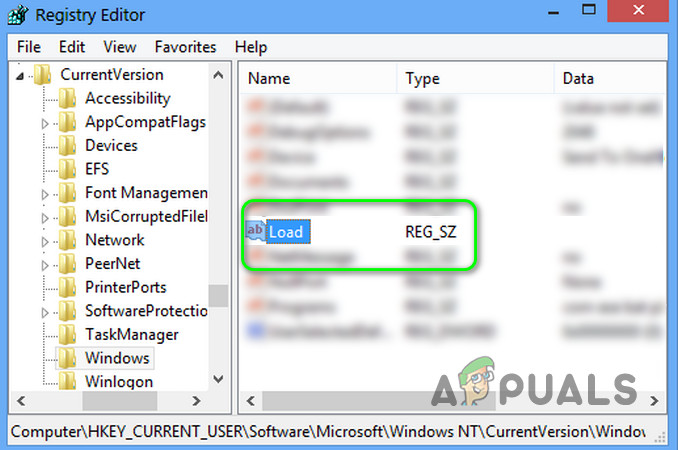Viewport: 678px width, 450px height.
Task: Expand the PeerNet key
Action: click(45, 265)
